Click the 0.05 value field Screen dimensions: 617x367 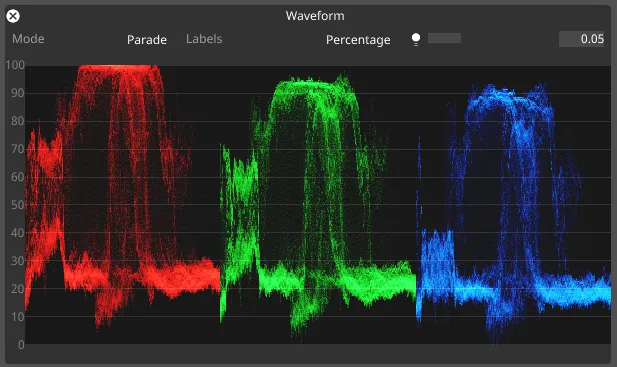click(x=582, y=39)
